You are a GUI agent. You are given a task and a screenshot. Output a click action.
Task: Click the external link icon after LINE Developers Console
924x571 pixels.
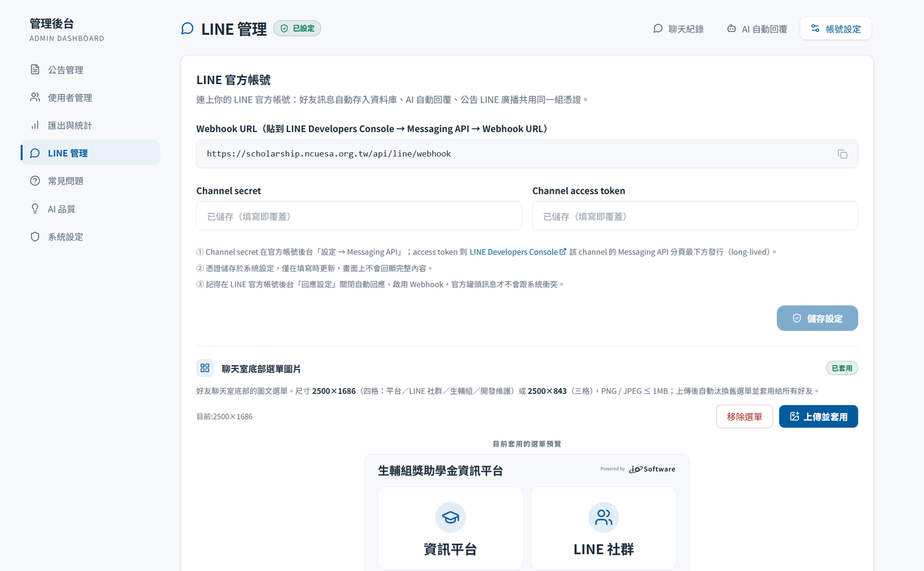click(563, 251)
